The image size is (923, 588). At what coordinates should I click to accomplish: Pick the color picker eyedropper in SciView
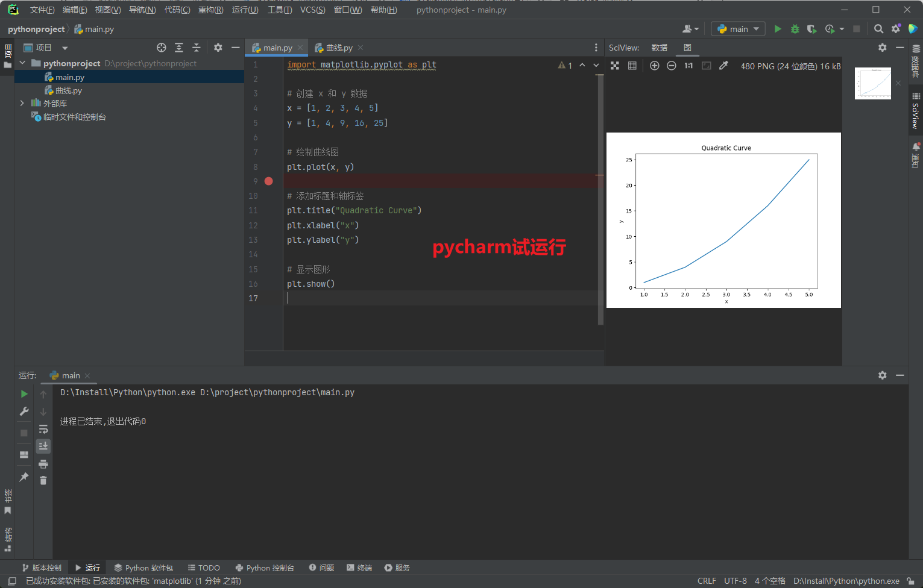pos(723,66)
